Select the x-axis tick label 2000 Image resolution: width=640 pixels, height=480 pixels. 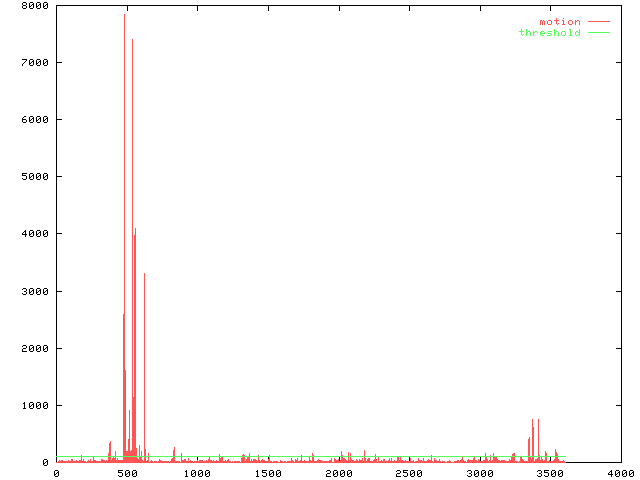pyautogui.click(x=338, y=473)
